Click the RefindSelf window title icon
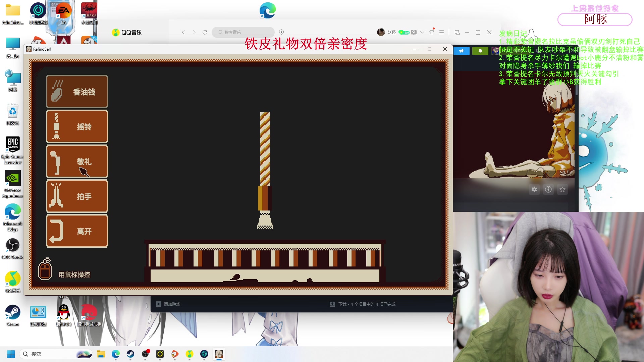644x362 pixels. coord(29,49)
